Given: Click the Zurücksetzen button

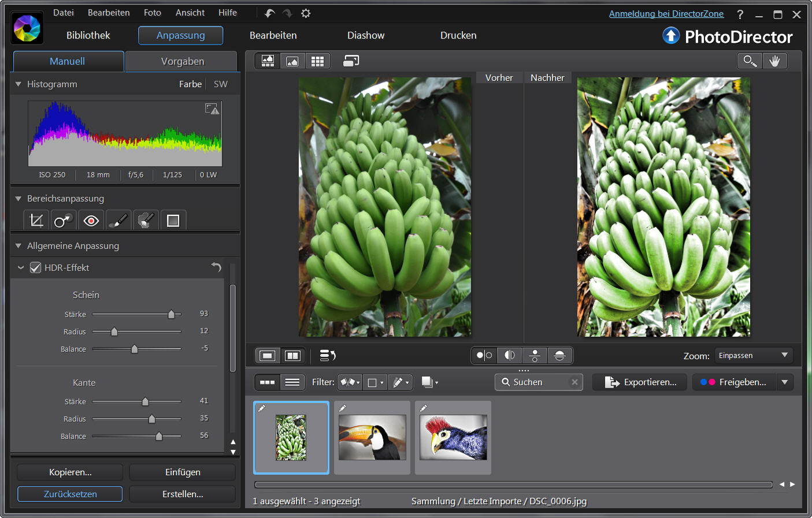Looking at the screenshot, I should pyautogui.click(x=70, y=494).
